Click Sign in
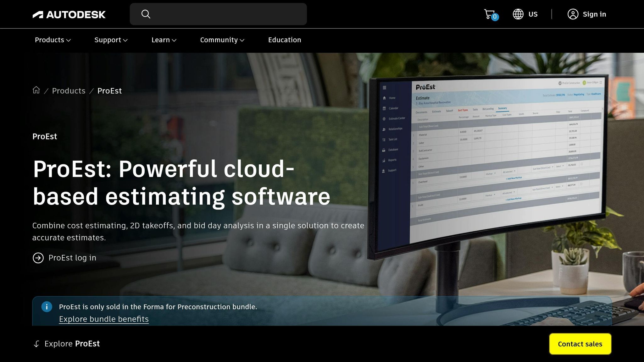 pos(594,14)
